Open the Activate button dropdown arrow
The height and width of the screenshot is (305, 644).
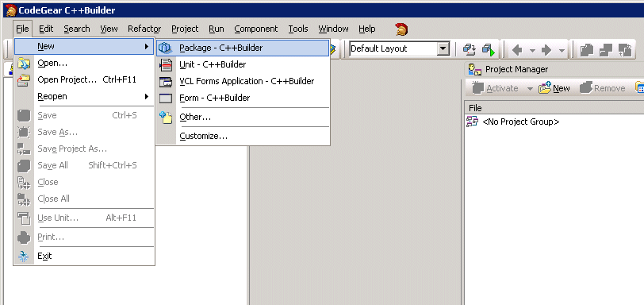530,88
